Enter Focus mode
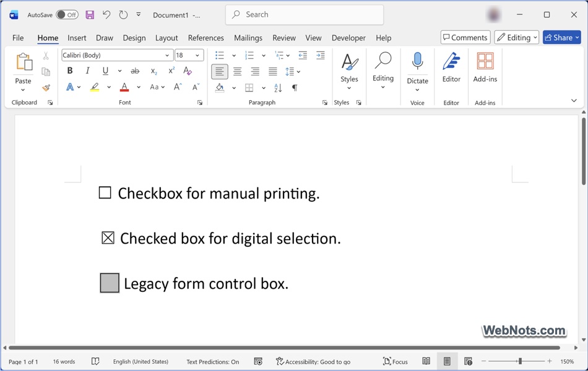 pyautogui.click(x=396, y=361)
